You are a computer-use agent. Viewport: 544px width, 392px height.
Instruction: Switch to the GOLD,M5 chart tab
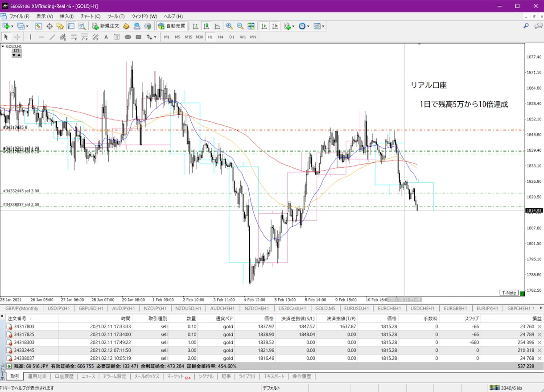[x=326, y=308]
